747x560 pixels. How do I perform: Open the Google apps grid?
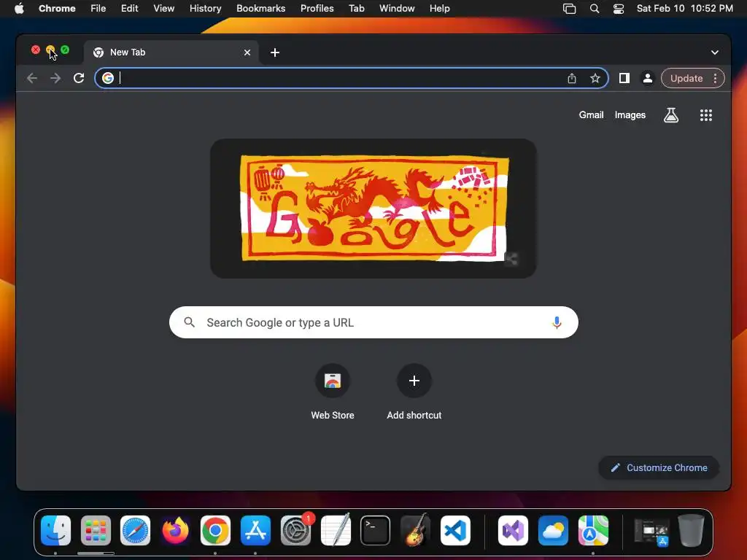pyautogui.click(x=706, y=114)
